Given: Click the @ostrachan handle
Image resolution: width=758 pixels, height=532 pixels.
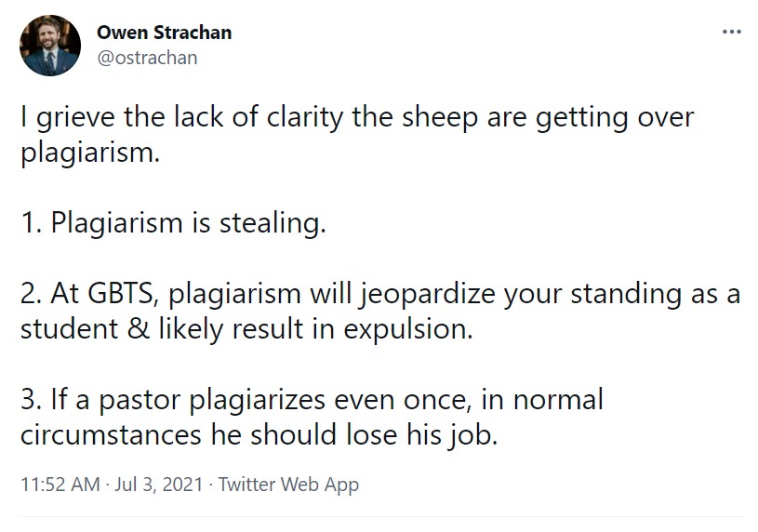Looking at the screenshot, I should pyautogui.click(x=147, y=57).
